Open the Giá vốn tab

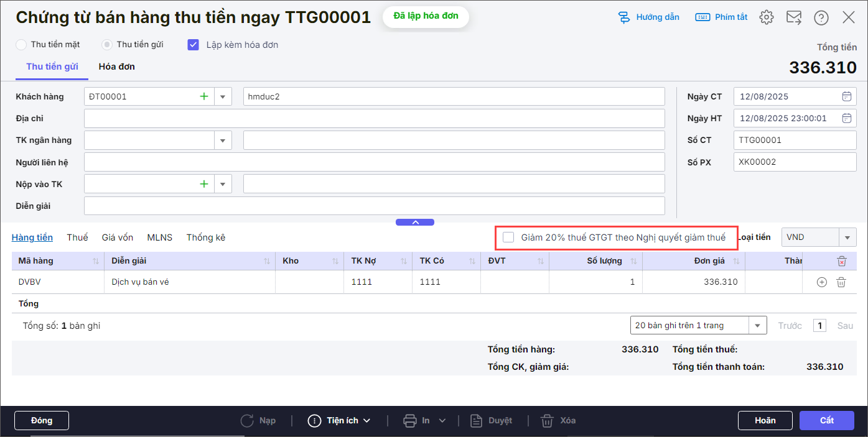point(118,237)
